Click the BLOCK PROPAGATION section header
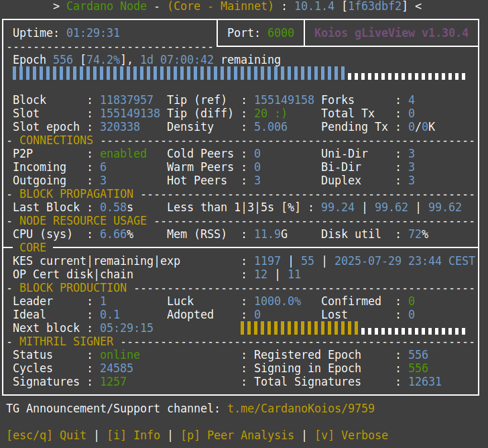 click(76, 194)
